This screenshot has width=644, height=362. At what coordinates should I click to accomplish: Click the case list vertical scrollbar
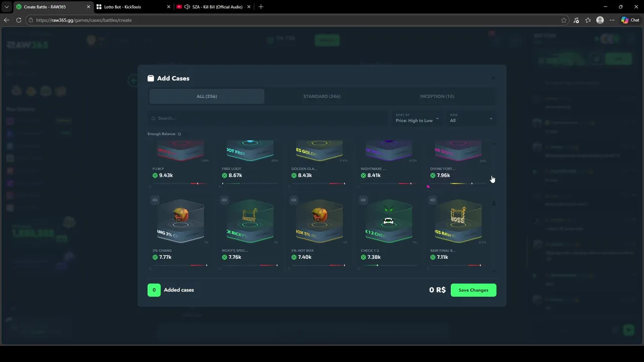[x=494, y=203]
